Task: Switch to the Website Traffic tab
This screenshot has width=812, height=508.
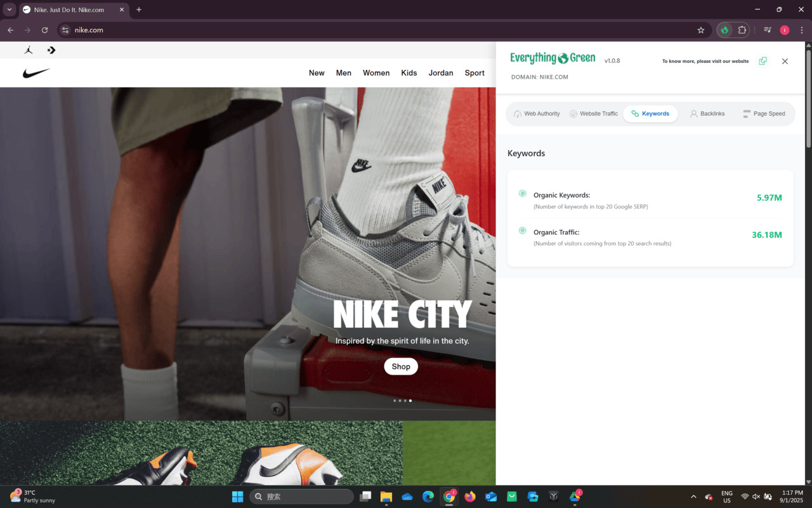Action: coord(593,114)
